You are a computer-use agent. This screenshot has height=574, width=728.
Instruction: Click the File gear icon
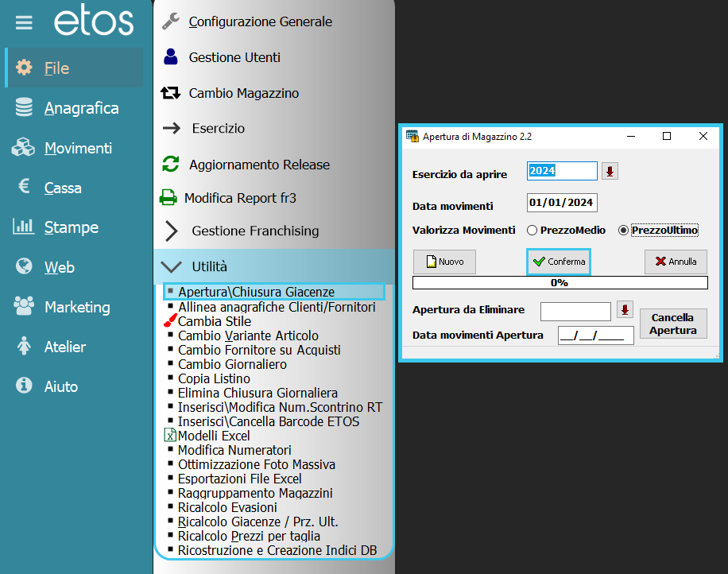click(x=24, y=68)
